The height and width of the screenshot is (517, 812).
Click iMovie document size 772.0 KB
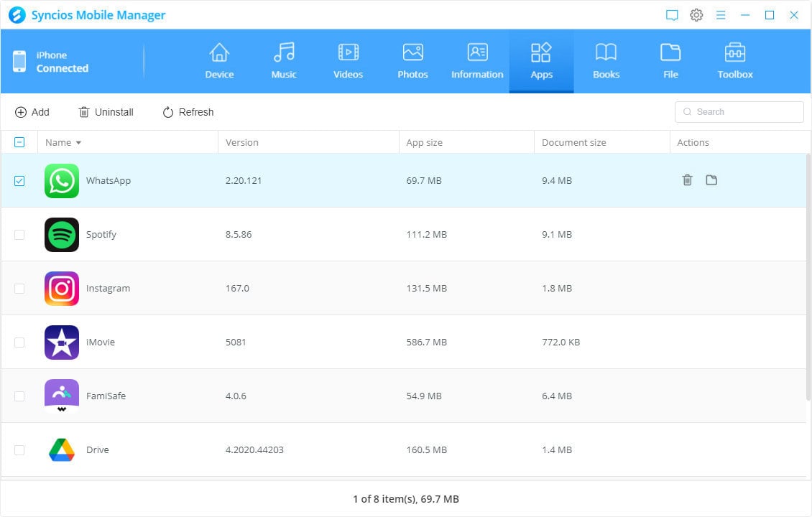[560, 342]
